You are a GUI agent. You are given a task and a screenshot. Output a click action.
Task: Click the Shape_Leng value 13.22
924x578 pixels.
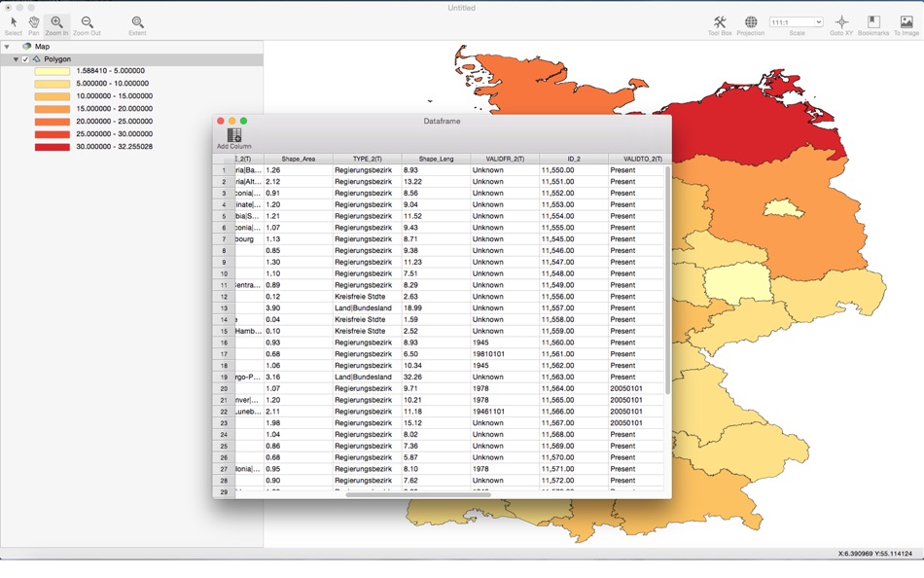[x=436, y=182]
